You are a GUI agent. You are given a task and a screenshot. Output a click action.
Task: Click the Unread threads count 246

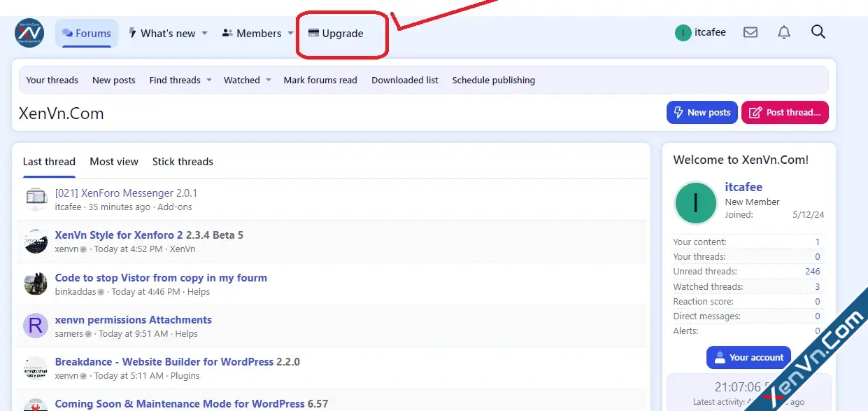[812, 272]
